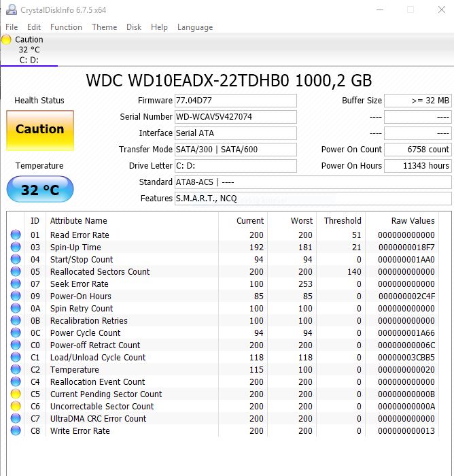The width and height of the screenshot is (454, 476).
Task: Click the ID column header
Action: 35,221
